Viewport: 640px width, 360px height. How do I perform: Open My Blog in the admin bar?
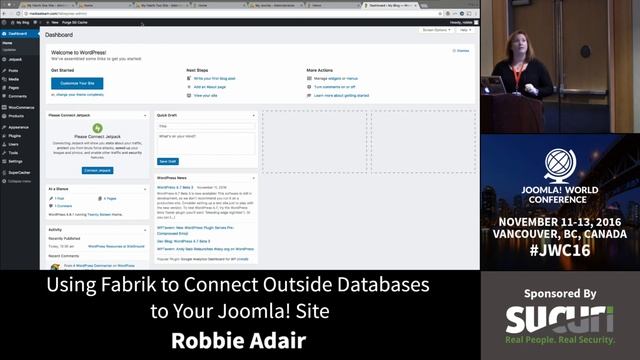point(20,22)
